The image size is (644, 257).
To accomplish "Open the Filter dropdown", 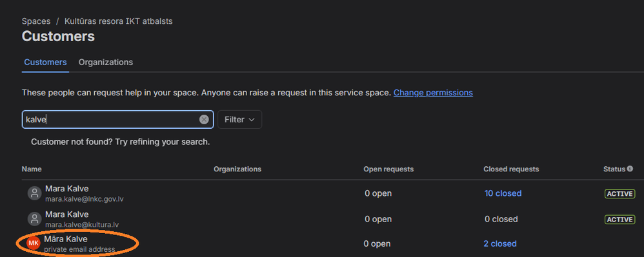I will (240, 120).
